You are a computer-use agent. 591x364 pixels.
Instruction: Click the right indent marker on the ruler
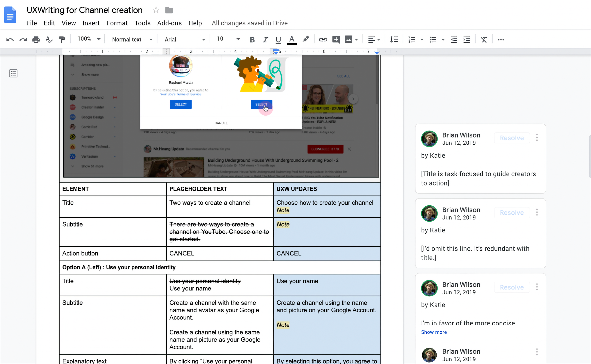pyautogui.click(x=377, y=52)
